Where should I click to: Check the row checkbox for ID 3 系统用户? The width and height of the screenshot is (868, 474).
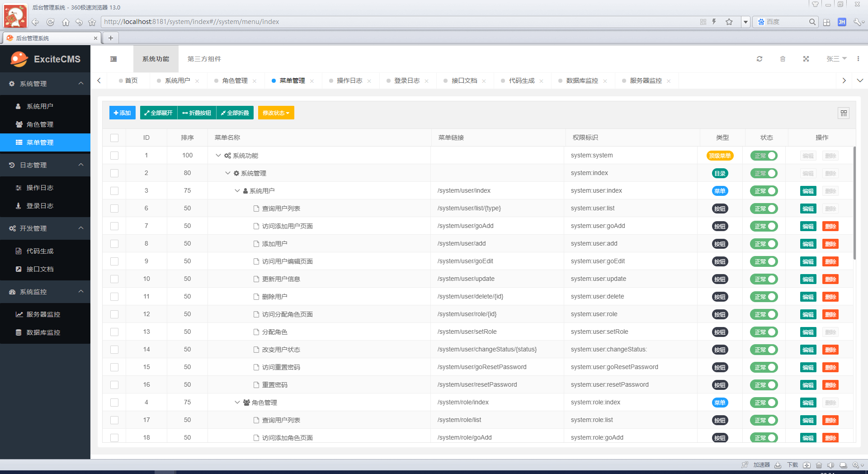[114, 190]
